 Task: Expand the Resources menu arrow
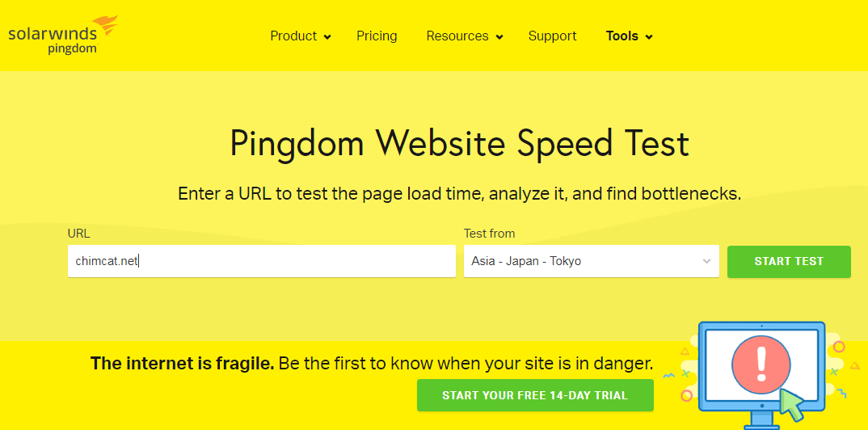[x=499, y=37]
